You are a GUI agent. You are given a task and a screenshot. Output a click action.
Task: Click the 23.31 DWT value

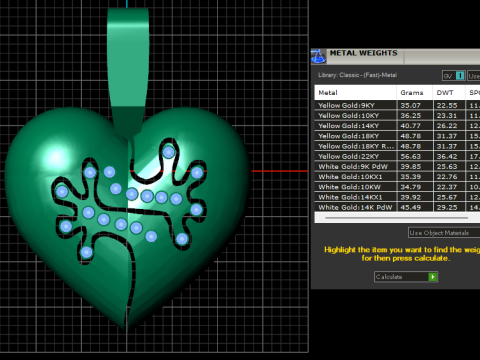pos(447,116)
